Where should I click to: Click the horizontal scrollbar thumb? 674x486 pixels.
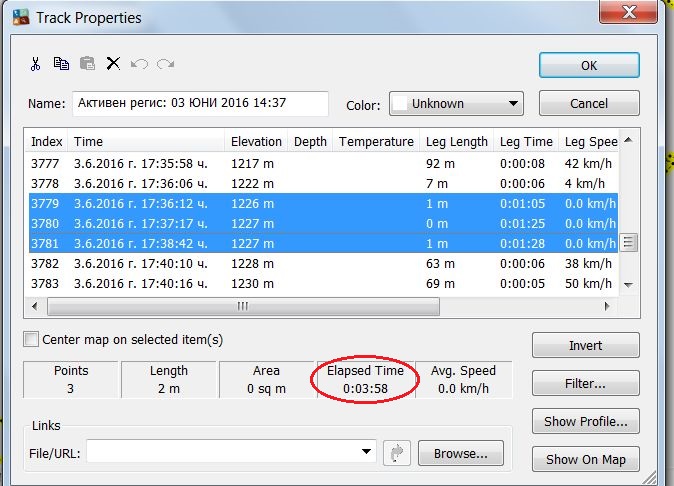click(x=243, y=306)
